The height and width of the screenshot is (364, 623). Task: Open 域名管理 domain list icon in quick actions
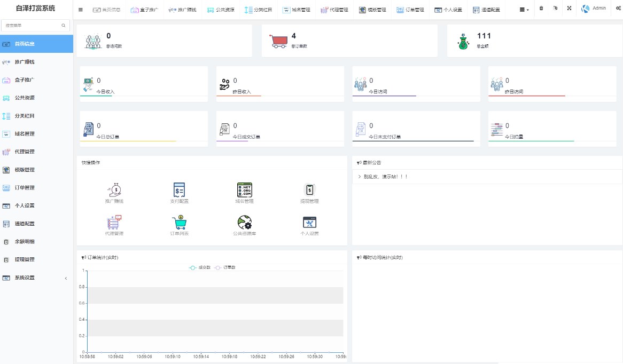tap(244, 190)
